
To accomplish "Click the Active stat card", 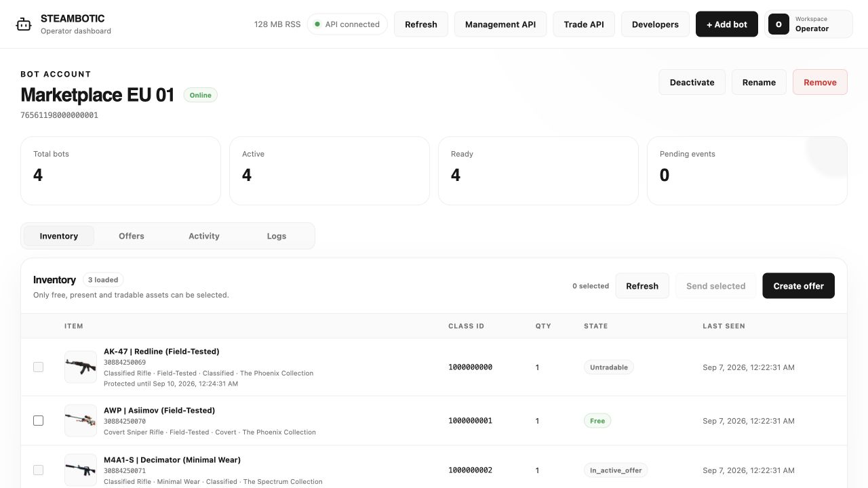I will (x=330, y=171).
